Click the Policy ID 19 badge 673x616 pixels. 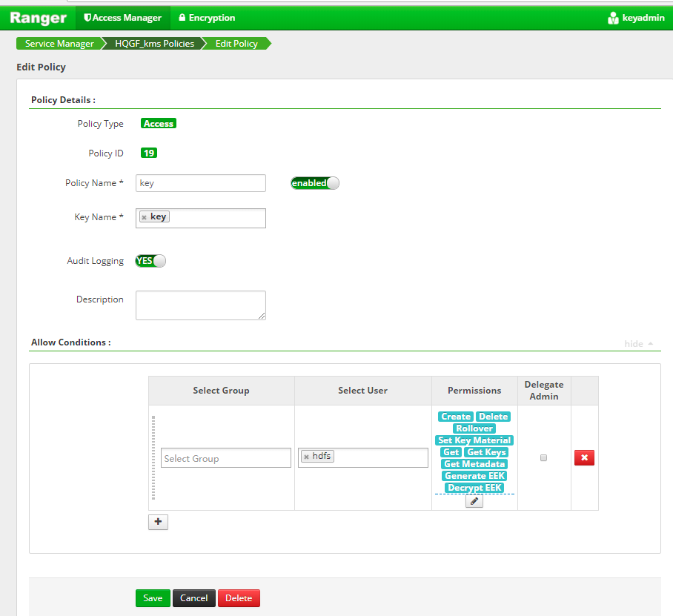point(149,153)
